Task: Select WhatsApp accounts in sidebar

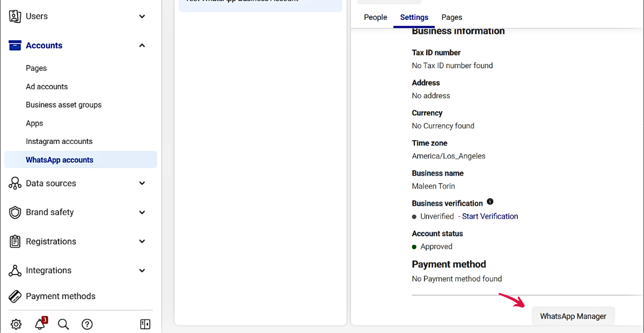Action: (80, 160)
